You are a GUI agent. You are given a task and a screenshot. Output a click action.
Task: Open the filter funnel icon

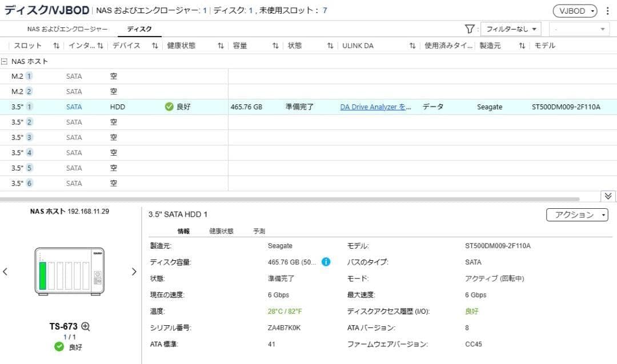pos(470,29)
